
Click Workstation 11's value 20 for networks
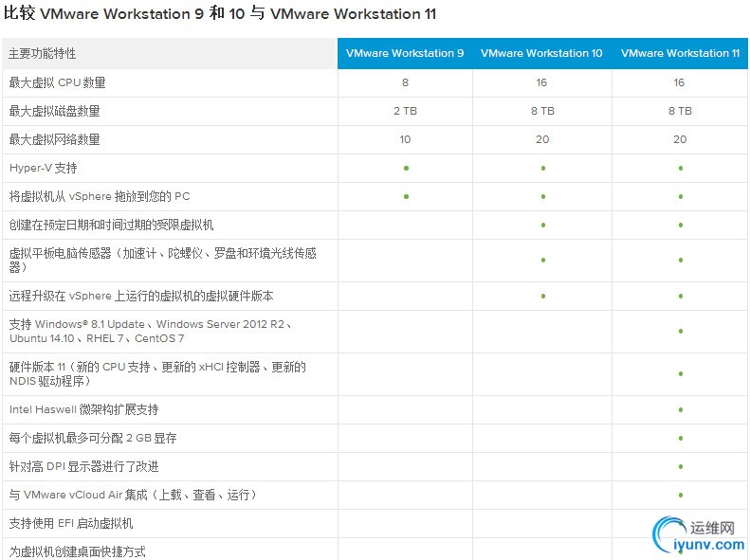pyautogui.click(x=680, y=139)
